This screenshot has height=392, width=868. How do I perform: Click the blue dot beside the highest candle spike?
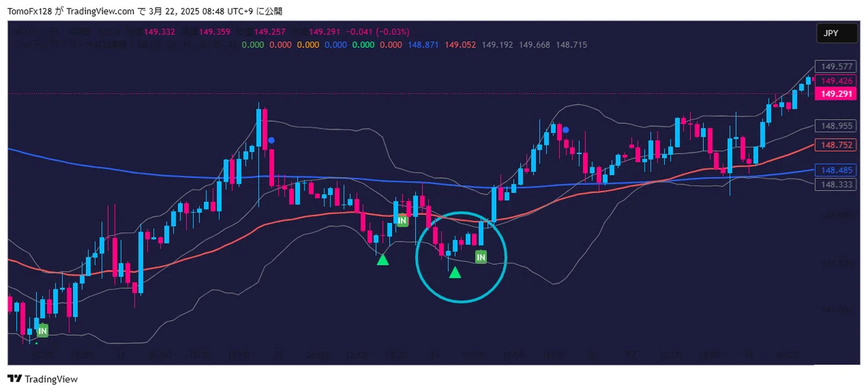point(271,140)
